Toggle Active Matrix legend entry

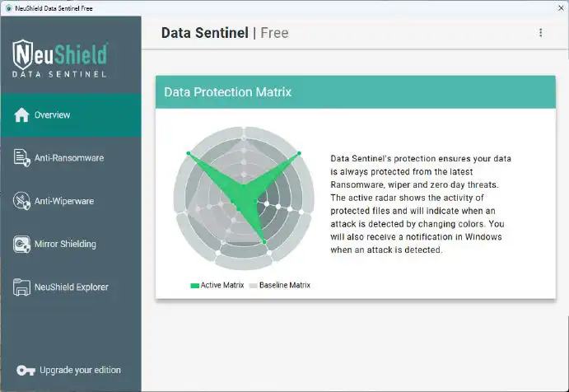pos(217,285)
